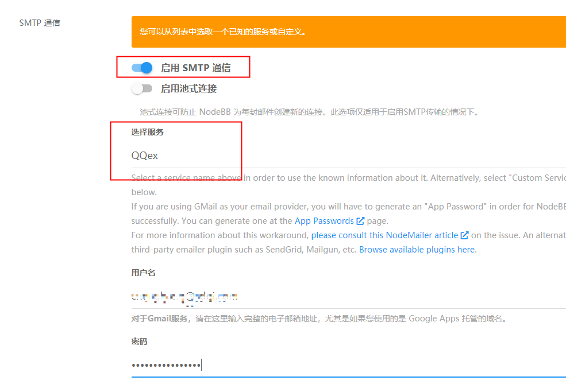566x392 pixels.
Task: Click the 启用 SMTP 通信 label text
Action: 195,68
